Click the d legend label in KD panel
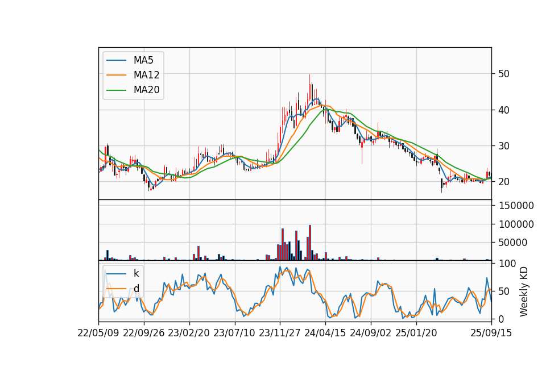Viewport: 546px width, 392px height. (x=136, y=289)
